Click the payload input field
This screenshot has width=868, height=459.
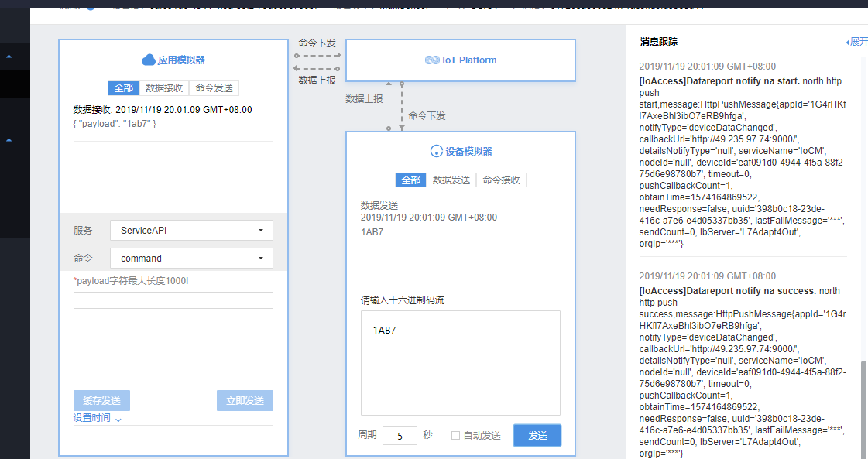point(173,300)
